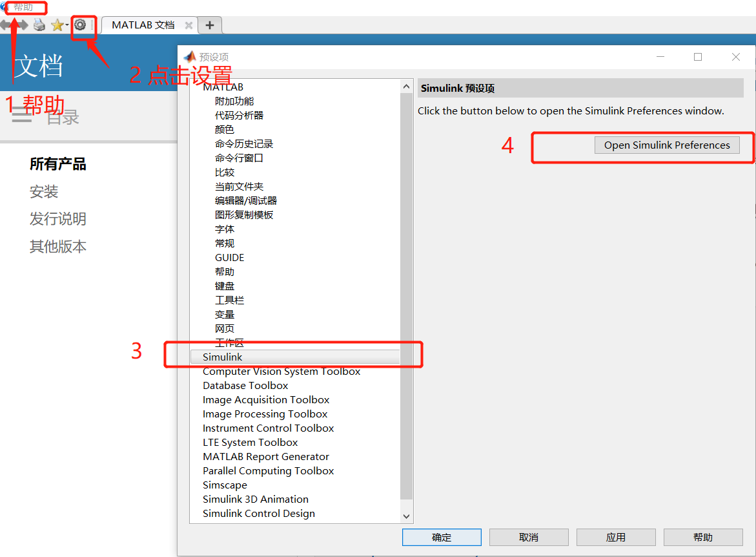Open the favorites star icon
The image size is (756, 557).
57,25
